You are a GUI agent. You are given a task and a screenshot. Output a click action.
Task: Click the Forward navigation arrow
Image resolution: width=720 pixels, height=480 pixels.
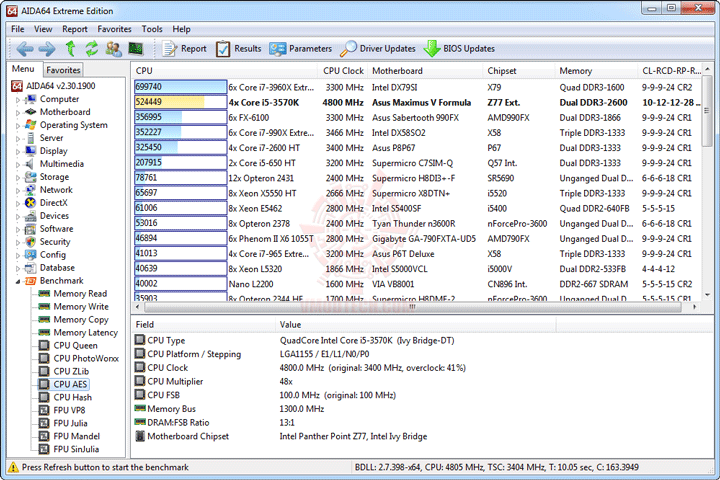click(x=47, y=49)
